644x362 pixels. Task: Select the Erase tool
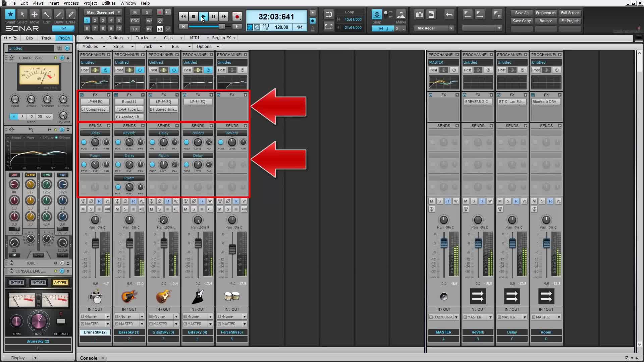tap(71, 14)
